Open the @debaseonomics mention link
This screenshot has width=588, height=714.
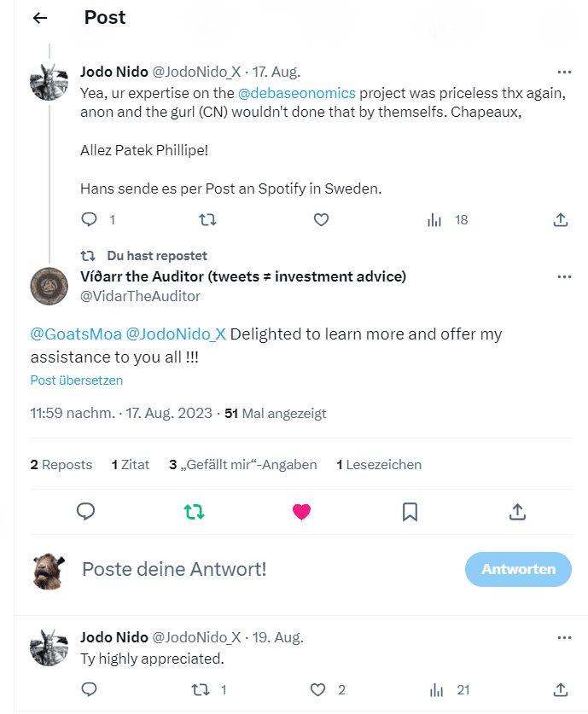coord(297,93)
